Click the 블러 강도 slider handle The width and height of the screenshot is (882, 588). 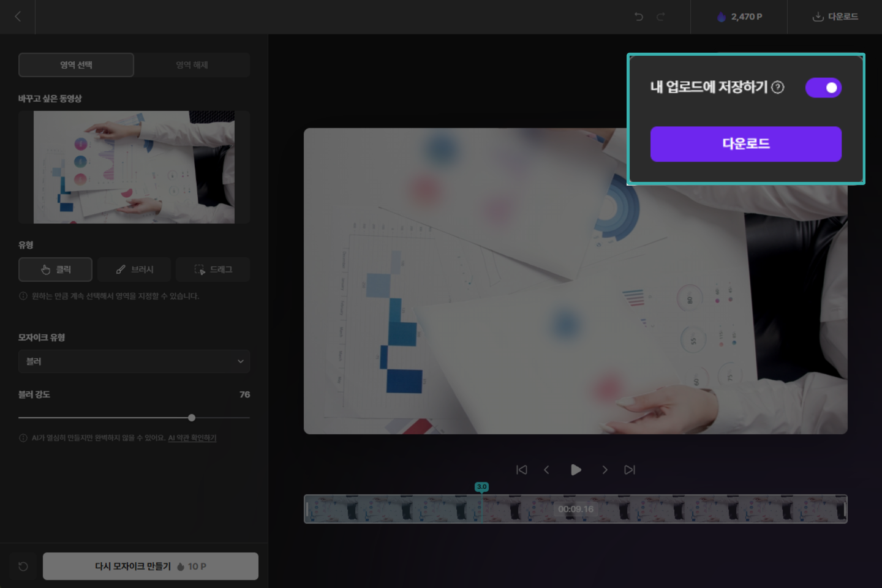(192, 418)
